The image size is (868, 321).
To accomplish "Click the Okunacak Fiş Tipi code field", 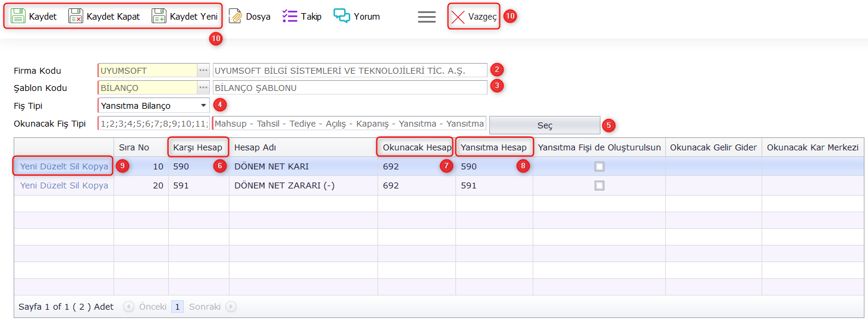I will pos(153,124).
